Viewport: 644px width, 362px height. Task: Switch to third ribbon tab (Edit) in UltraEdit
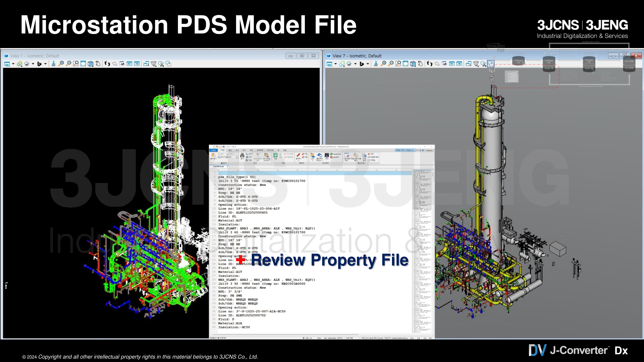(230, 150)
